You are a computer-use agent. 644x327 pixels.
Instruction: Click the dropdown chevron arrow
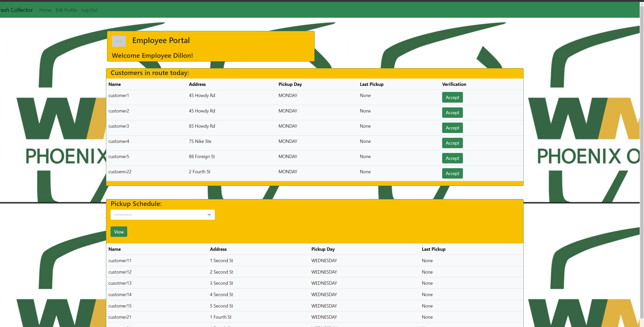pyautogui.click(x=209, y=215)
